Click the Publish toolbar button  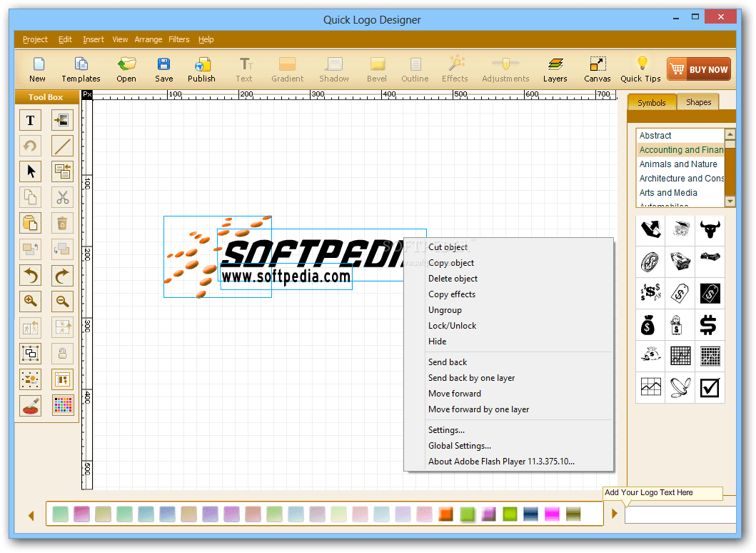(201, 70)
